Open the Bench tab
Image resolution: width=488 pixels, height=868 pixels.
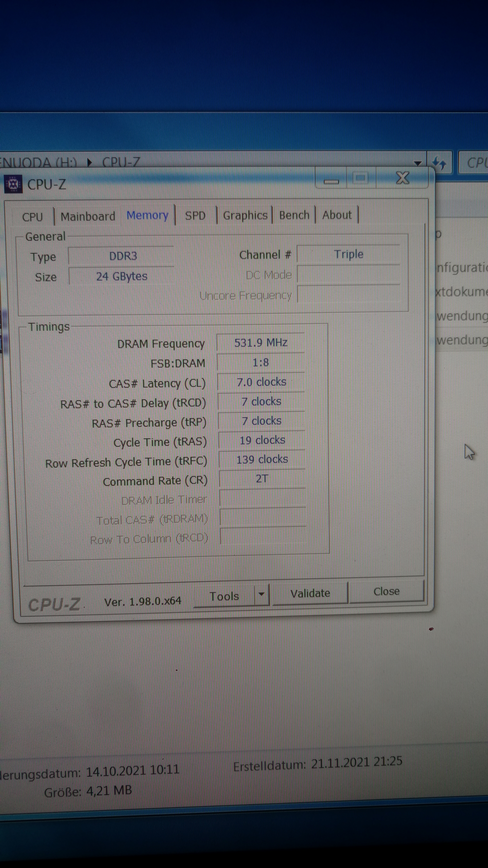(294, 215)
